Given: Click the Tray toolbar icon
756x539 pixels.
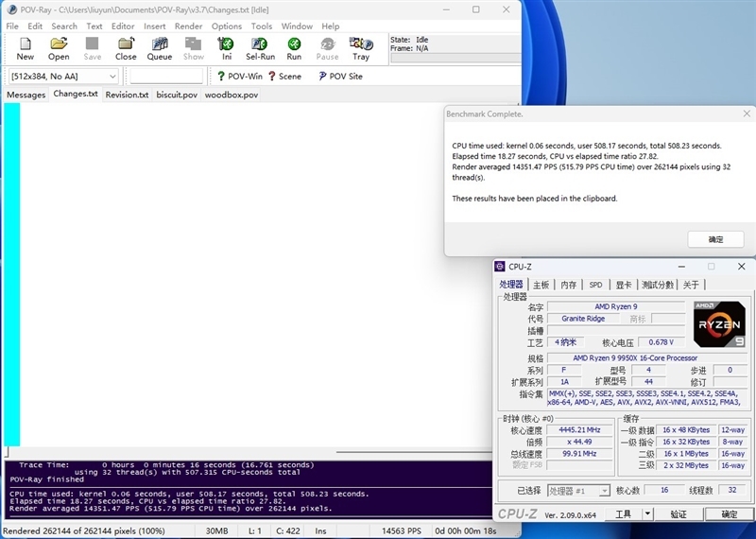Looking at the screenshot, I should 361,48.
